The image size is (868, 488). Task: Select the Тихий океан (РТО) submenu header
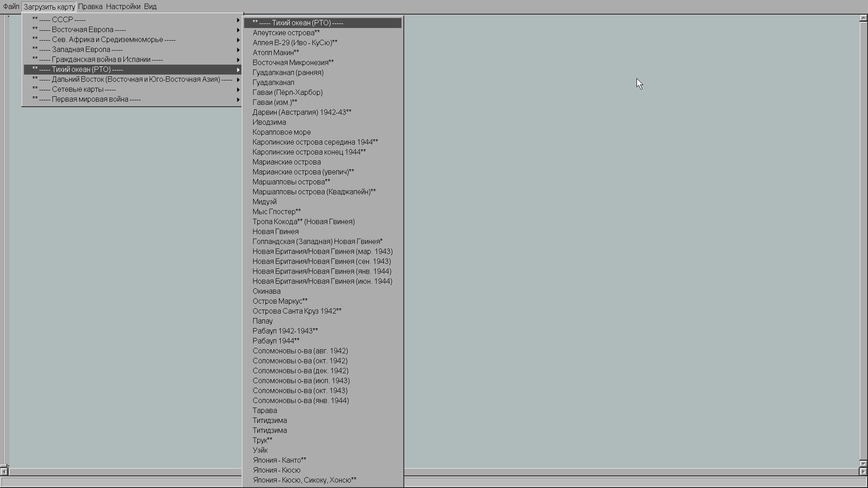tap(323, 23)
